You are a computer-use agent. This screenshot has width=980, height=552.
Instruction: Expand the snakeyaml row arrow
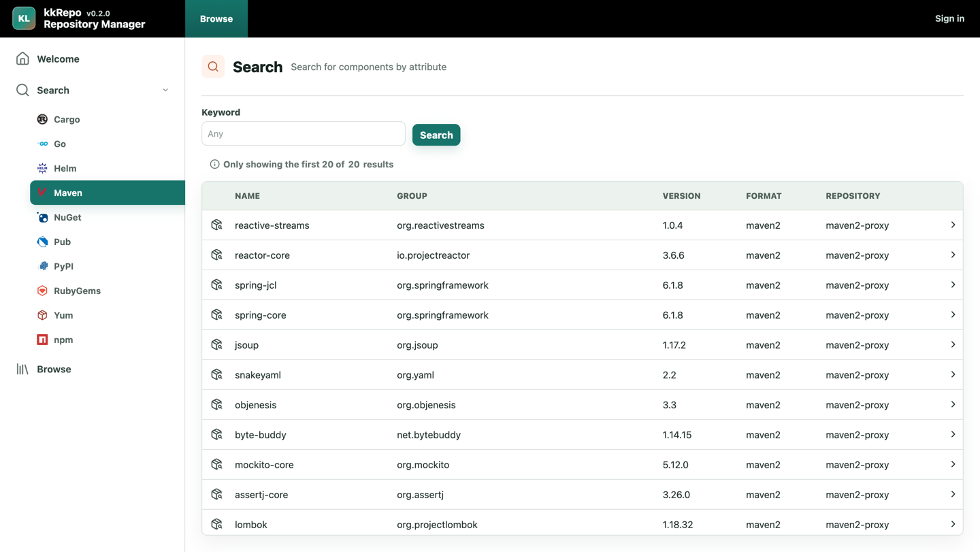click(x=953, y=374)
